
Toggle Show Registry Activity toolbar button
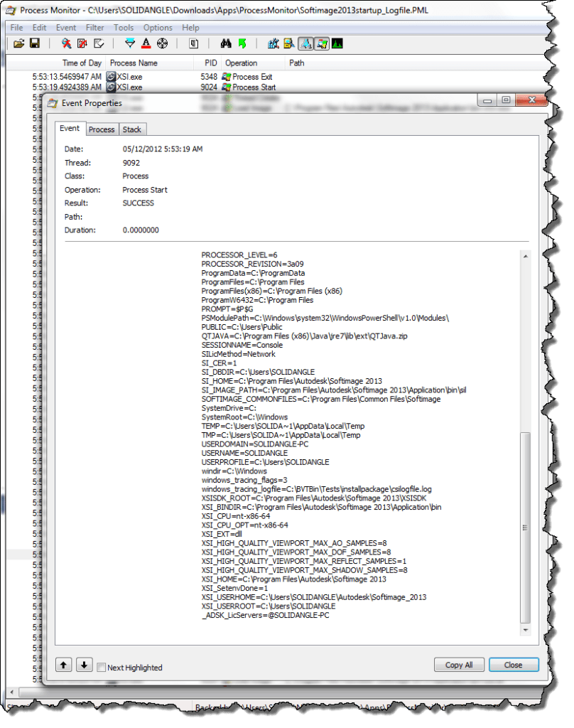tap(274, 44)
